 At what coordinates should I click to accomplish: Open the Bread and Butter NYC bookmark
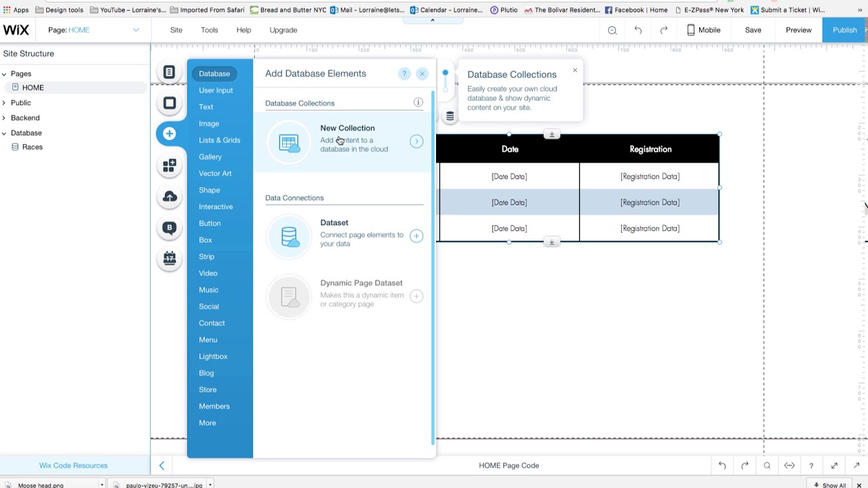pos(288,10)
